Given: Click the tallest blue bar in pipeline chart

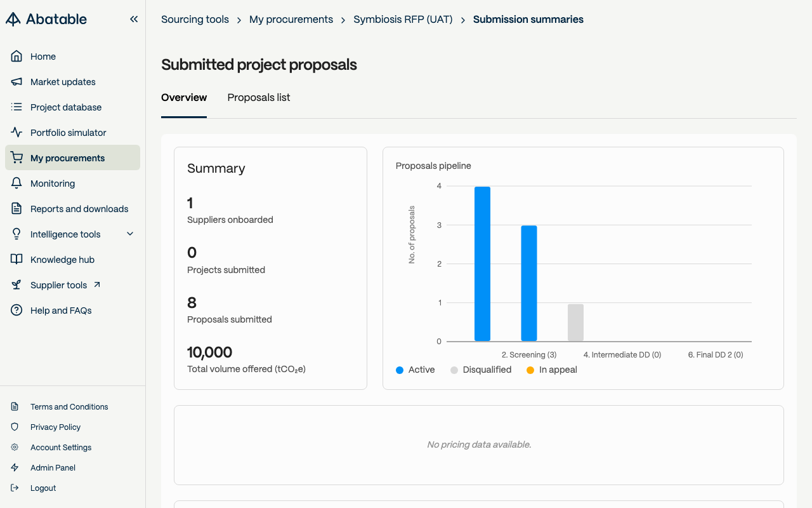Looking at the screenshot, I should coord(482,264).
